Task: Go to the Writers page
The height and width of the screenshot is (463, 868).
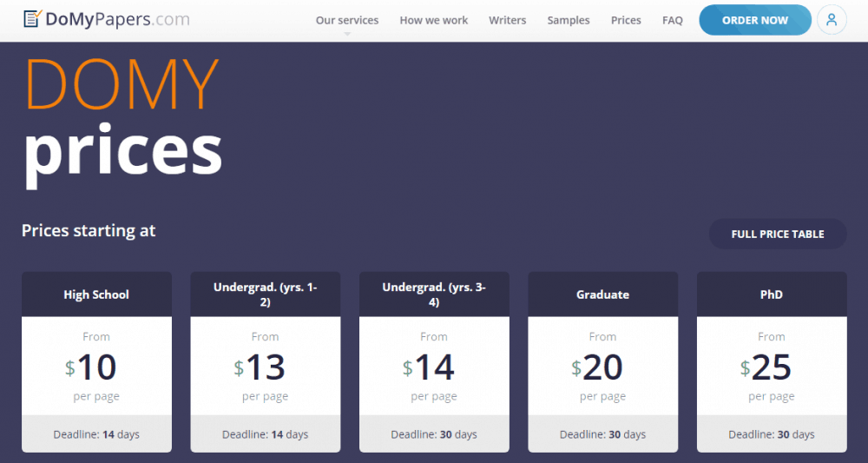Action: tap(507, 21)
